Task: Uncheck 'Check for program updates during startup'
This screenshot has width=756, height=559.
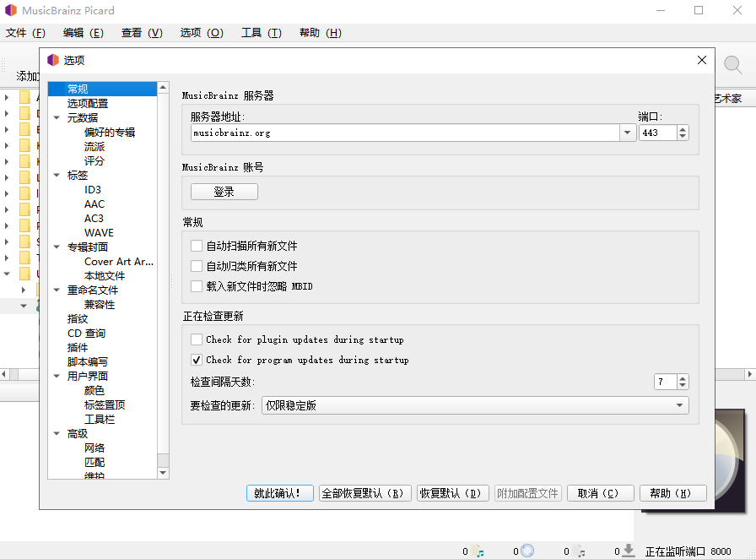Action: [x=197, y=360]
